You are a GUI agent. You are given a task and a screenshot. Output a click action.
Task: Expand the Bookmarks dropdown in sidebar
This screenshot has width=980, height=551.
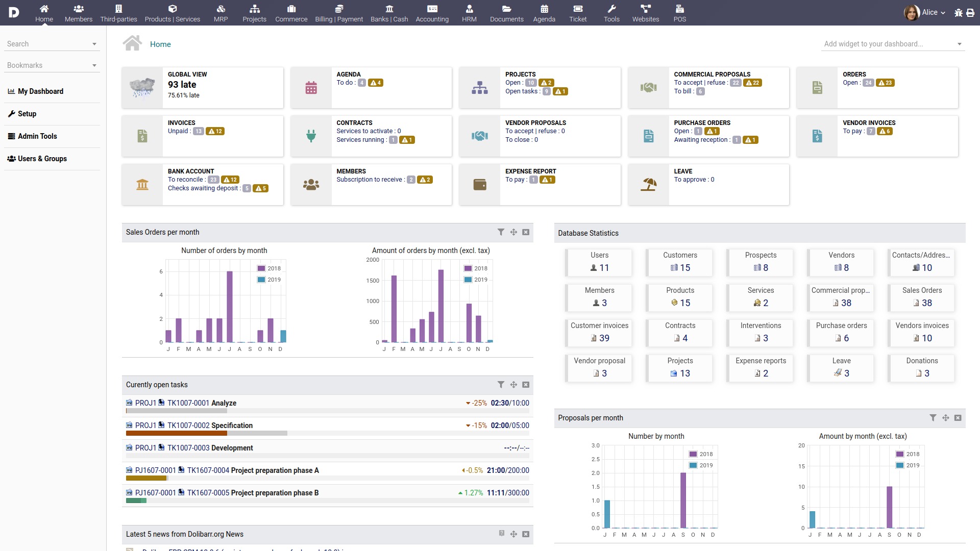[94, 65]
